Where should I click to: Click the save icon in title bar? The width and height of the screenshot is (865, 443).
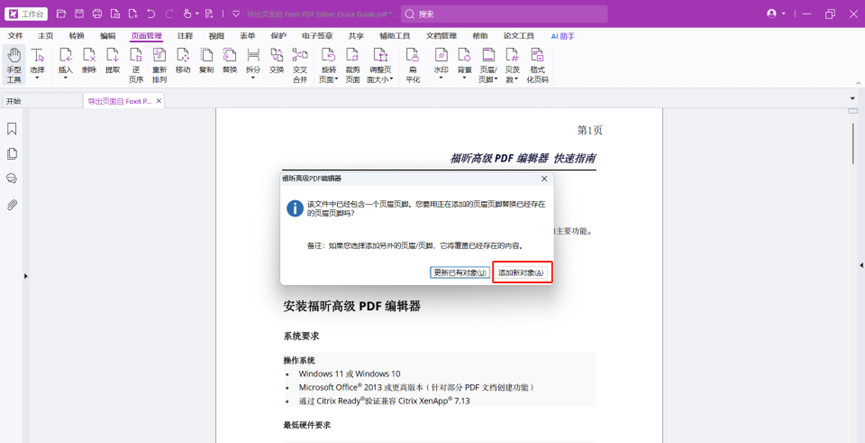pyautogui.click(x=79, y=14)
